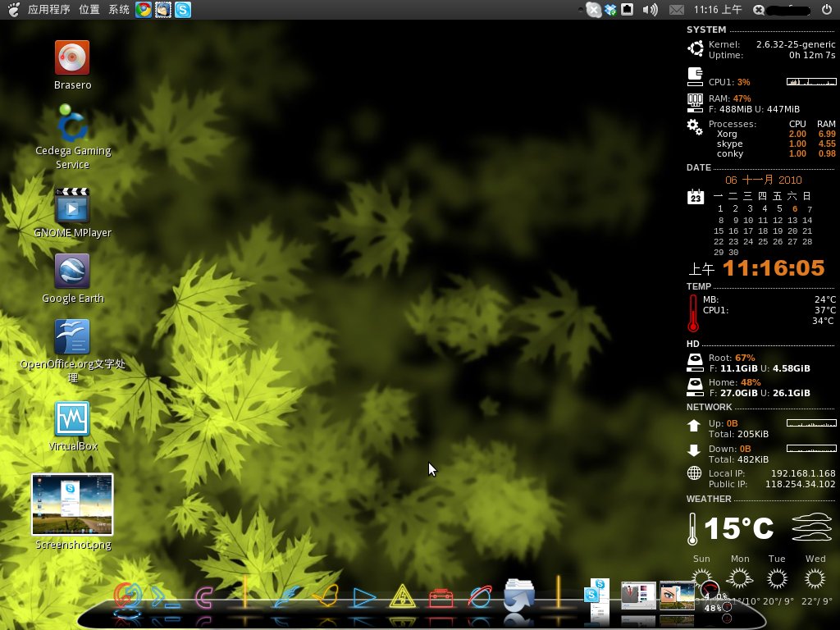The image size is (840, 630).
Task: Click the 11:16 上午 panel clock
Action: click(x=718, y=10)
